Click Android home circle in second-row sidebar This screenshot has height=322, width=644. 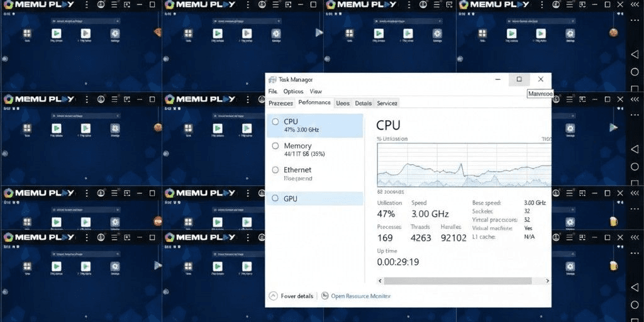[x=635, y=166]
